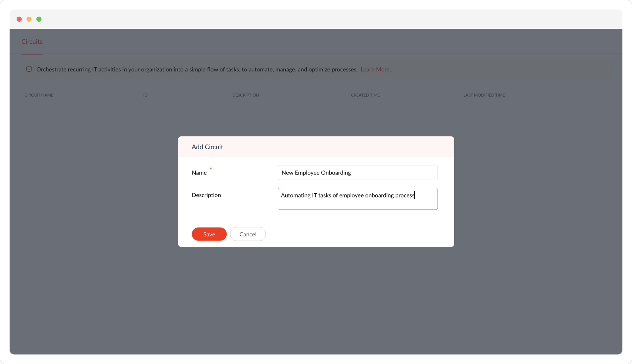The width and height of the screenshot is (632, 364).
Task: Click the Description field label
Action: click(x=206, y=195)
